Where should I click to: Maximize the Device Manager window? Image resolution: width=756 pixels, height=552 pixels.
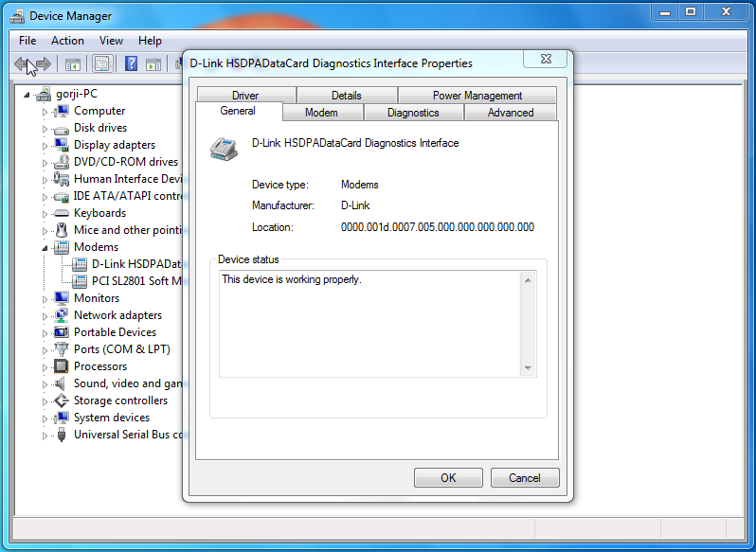(691, 12)
